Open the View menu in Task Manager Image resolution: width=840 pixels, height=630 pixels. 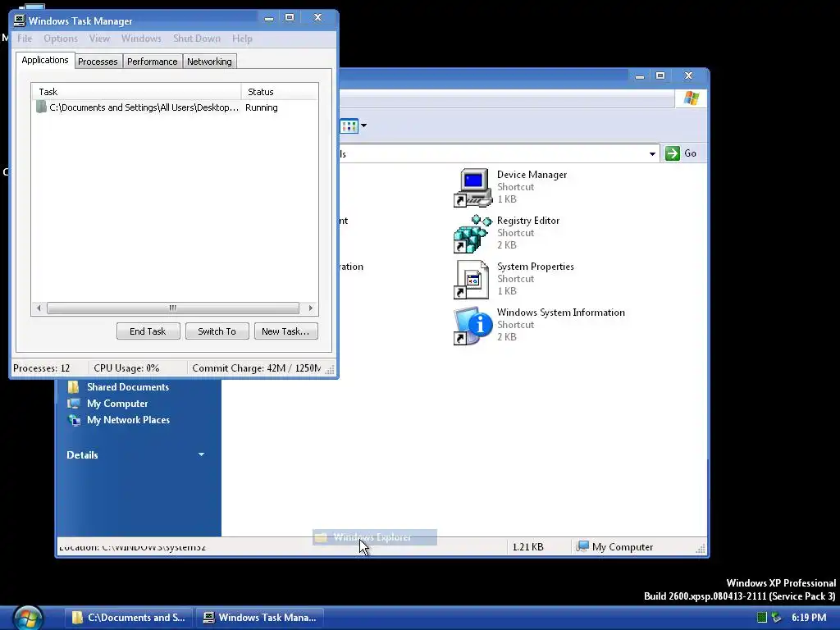click(x=99, y=39)
